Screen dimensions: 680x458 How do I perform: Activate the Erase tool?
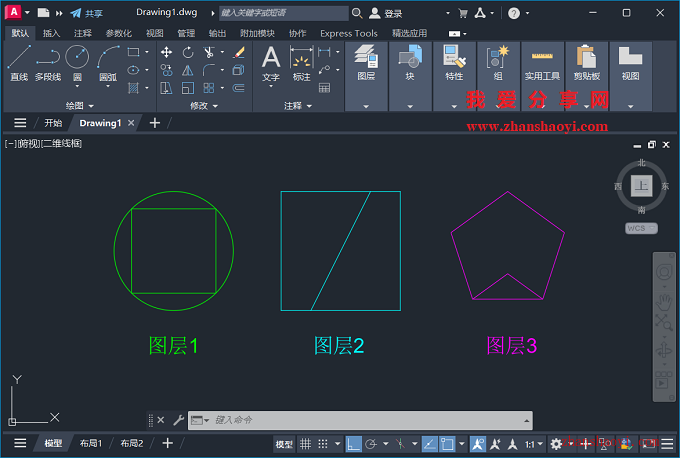point(239,52)
